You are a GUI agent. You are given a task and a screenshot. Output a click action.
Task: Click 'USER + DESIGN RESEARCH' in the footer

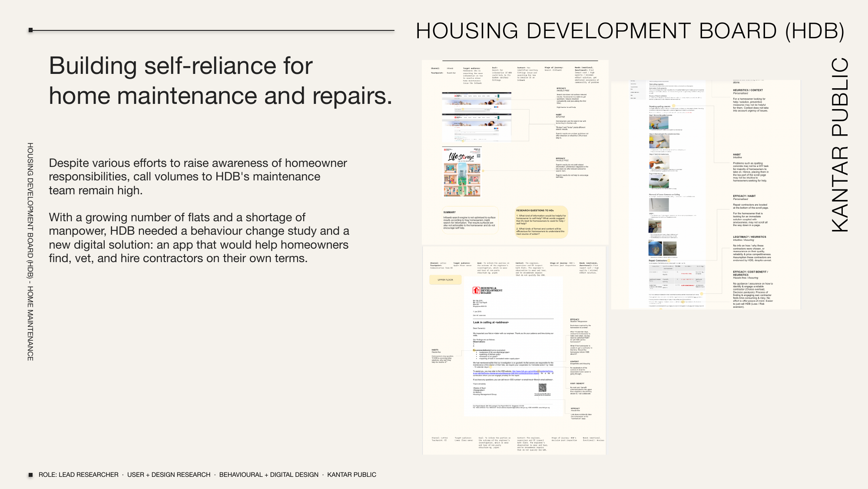tap(169, 475)
